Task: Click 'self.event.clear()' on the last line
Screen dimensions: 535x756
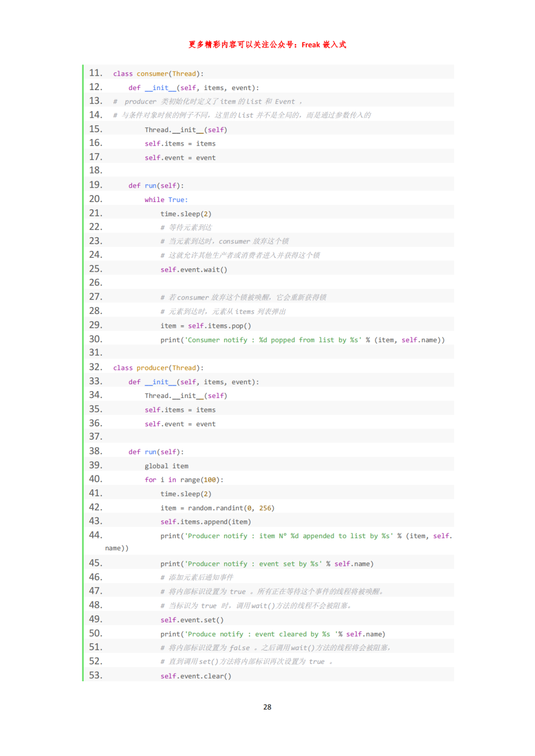Action: (196, 676)
